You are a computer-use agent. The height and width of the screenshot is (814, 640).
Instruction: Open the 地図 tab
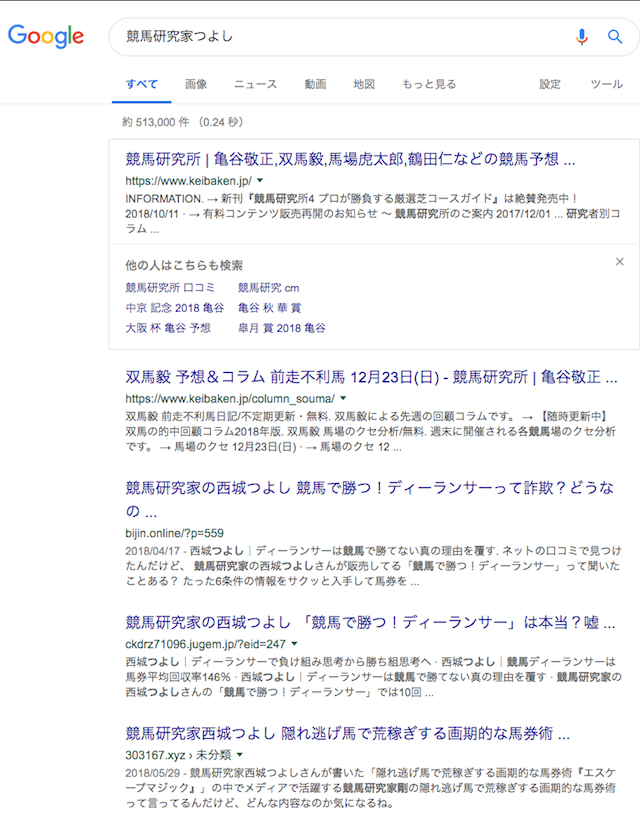pos(364,84)
